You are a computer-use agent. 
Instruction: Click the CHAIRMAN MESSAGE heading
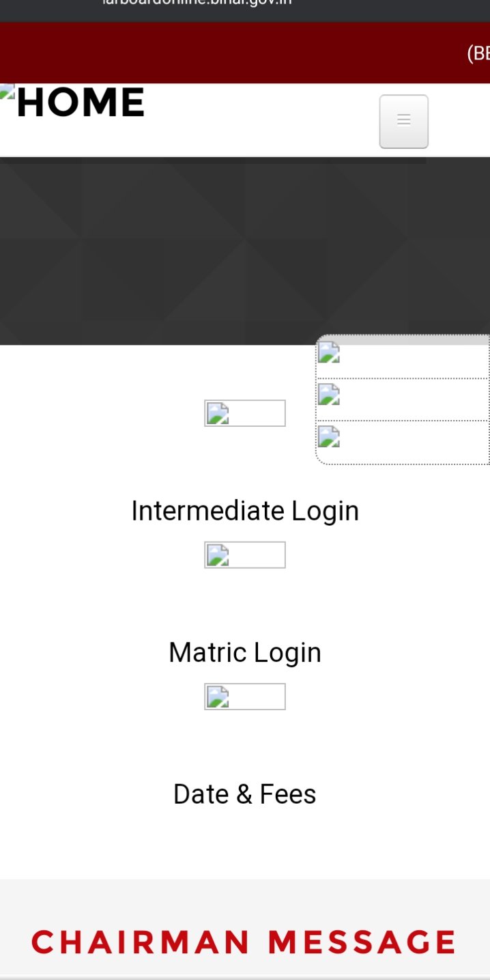pyautogui.click(x=244, y=942)
